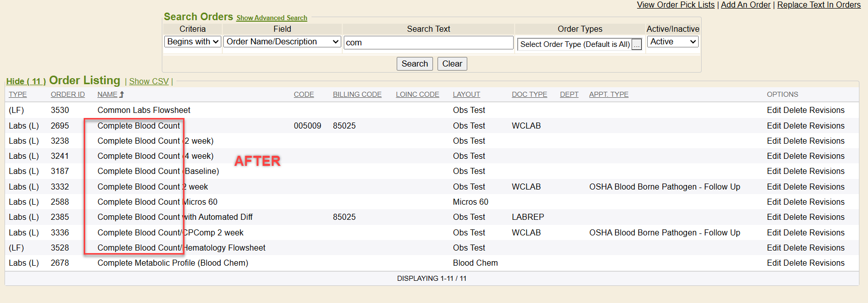Sort the listing by ORDER ID column

coord(68,95)
